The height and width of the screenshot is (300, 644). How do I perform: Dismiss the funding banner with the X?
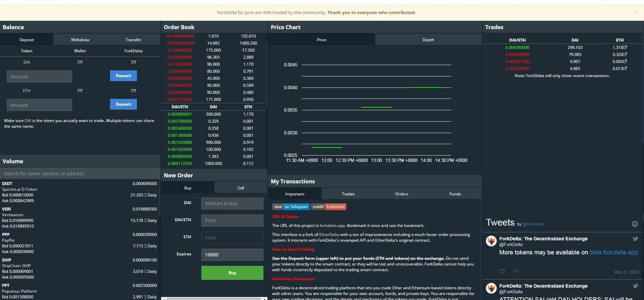(637, 12)
